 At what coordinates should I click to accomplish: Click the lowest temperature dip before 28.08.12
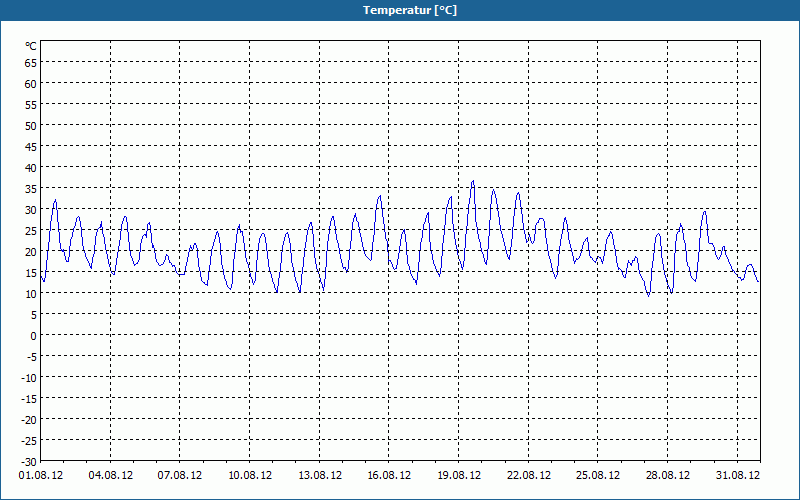[648, 295]
